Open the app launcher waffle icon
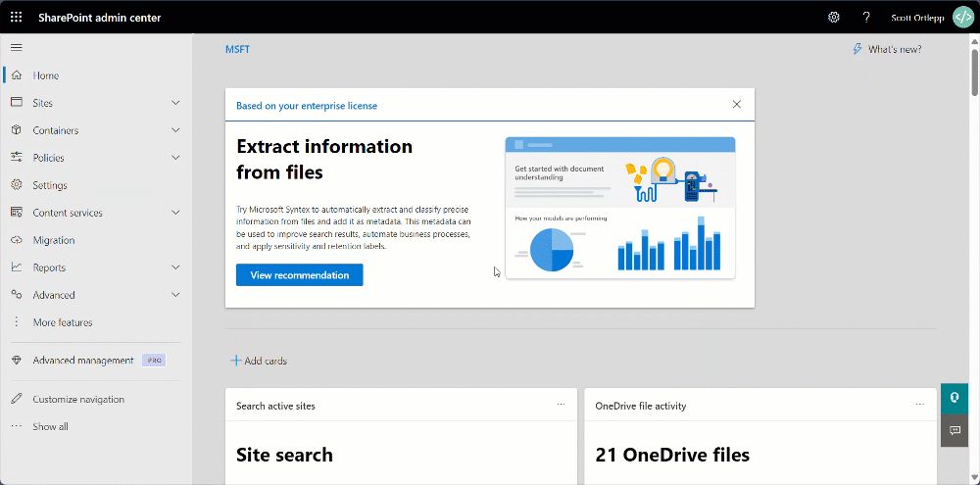Screen dimensions: 980x485 pos(17,18)
